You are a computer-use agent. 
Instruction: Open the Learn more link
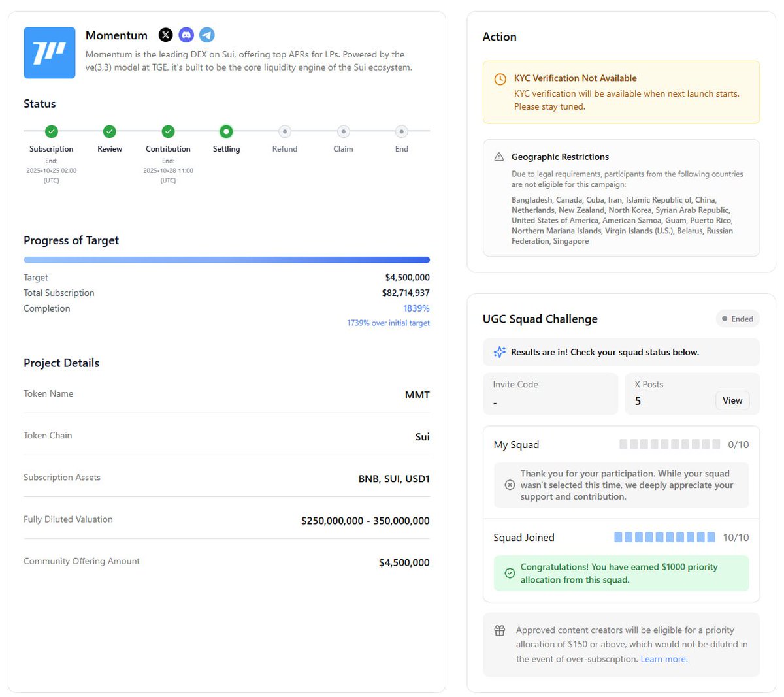[x=664, y=659]
